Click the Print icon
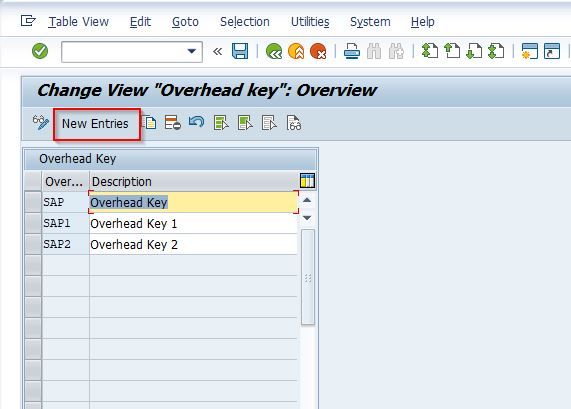This screenshot has width=571, height=409. pos(352,51)
